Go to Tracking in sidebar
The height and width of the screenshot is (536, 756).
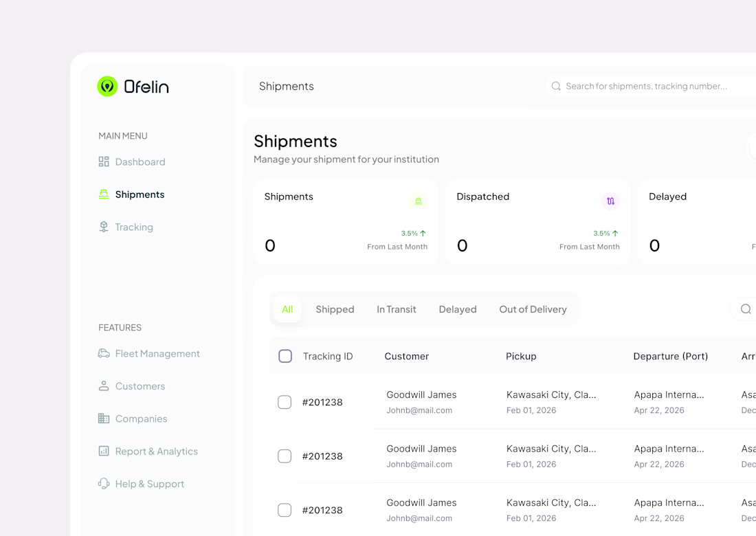pyautogui.click(x=126, y=227)
